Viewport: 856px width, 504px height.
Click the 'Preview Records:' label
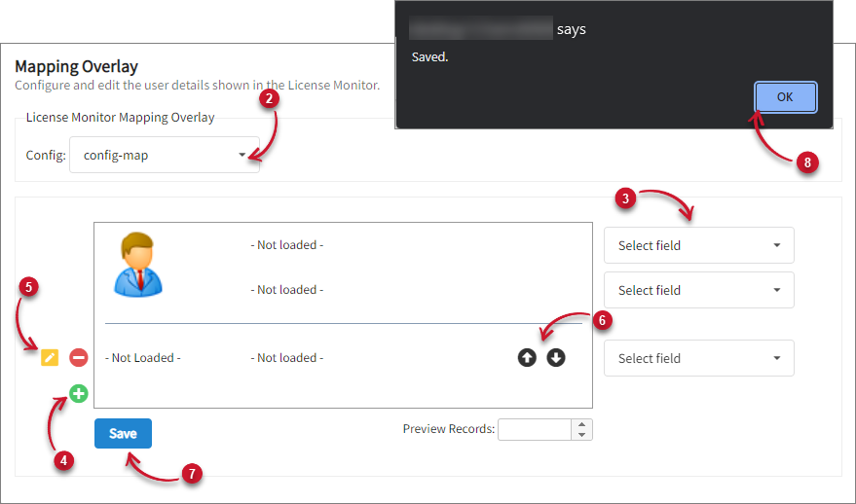(449, 429)
